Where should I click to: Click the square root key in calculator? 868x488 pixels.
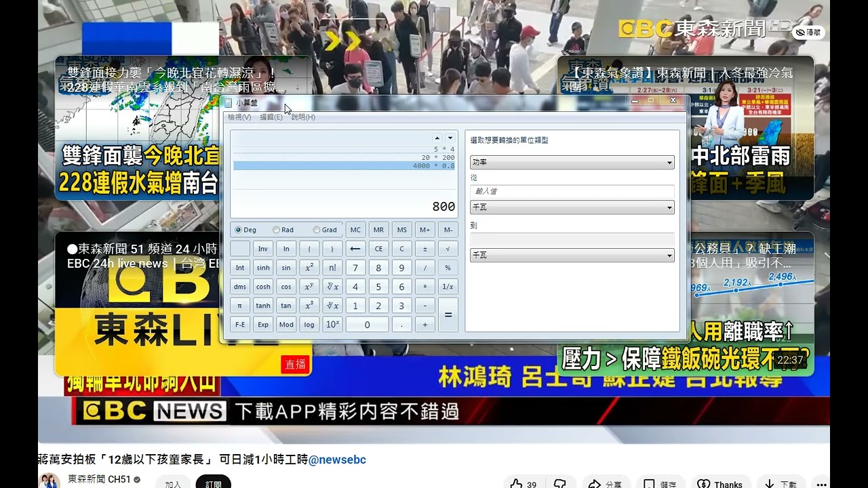click(x=448, y=249)
